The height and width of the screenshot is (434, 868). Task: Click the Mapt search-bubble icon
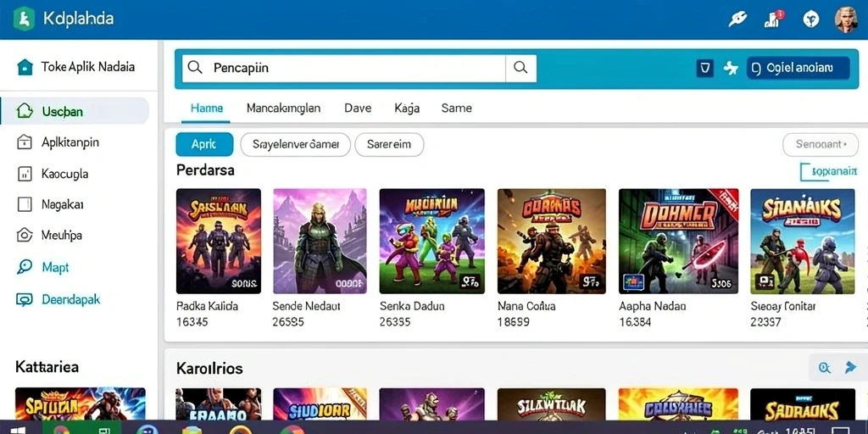(x=25, y=267)
